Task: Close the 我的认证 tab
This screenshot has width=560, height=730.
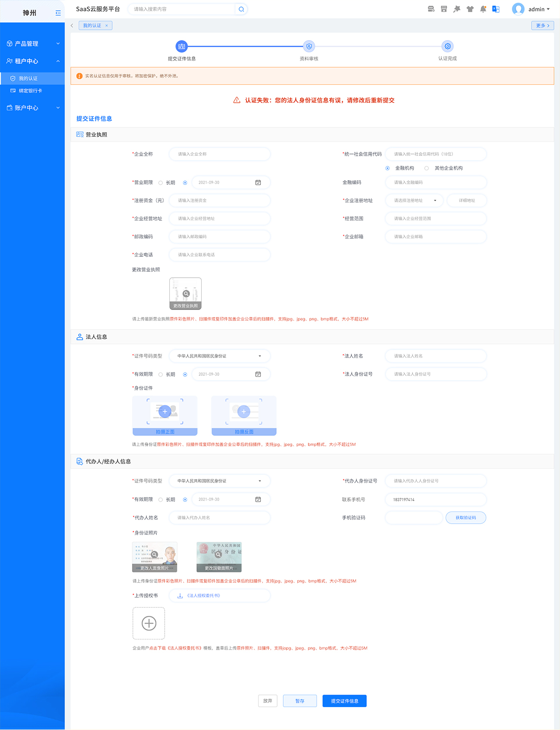Action: tap(106, 26)
